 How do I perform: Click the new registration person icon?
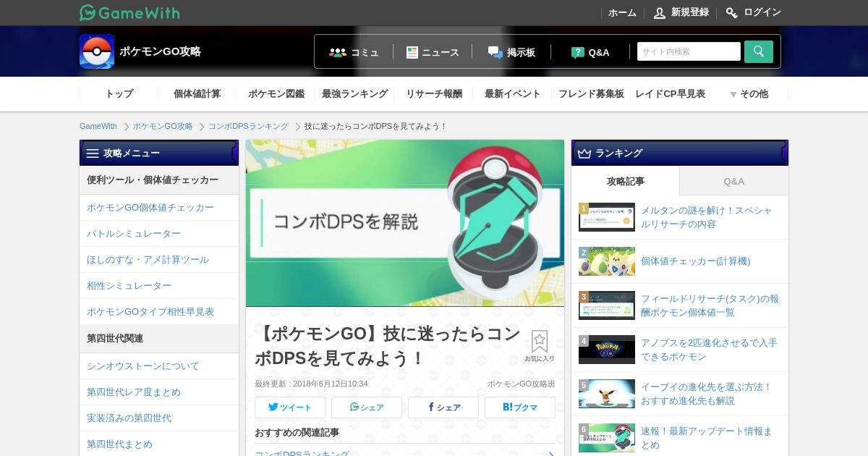coord(660,12)
